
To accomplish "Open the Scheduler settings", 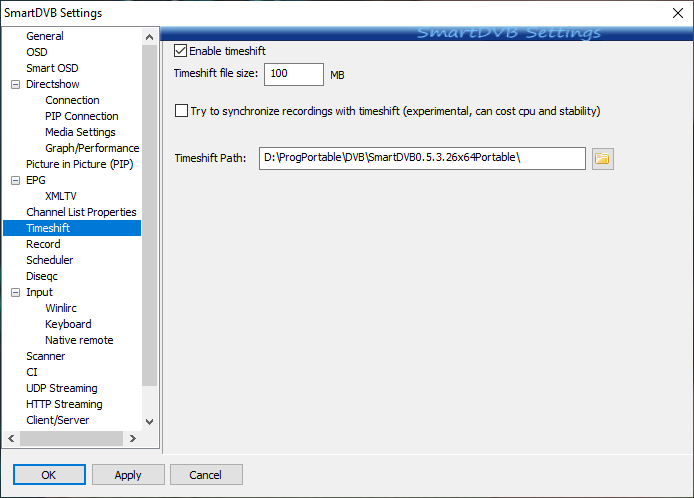I will click(50, 260).
